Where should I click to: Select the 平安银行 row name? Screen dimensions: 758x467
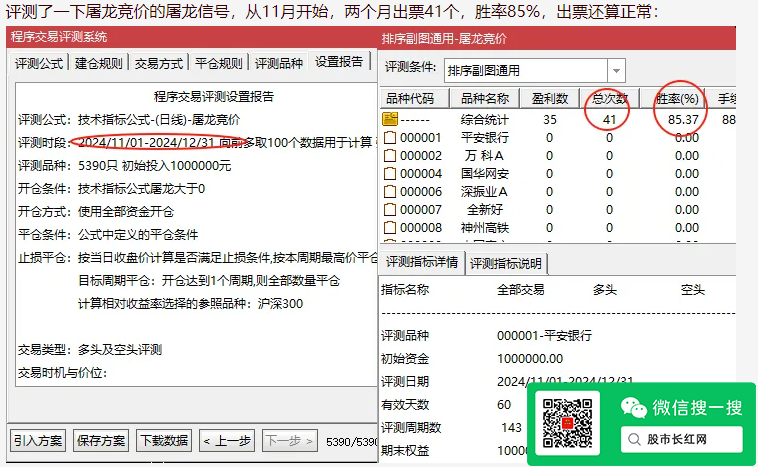485,138
